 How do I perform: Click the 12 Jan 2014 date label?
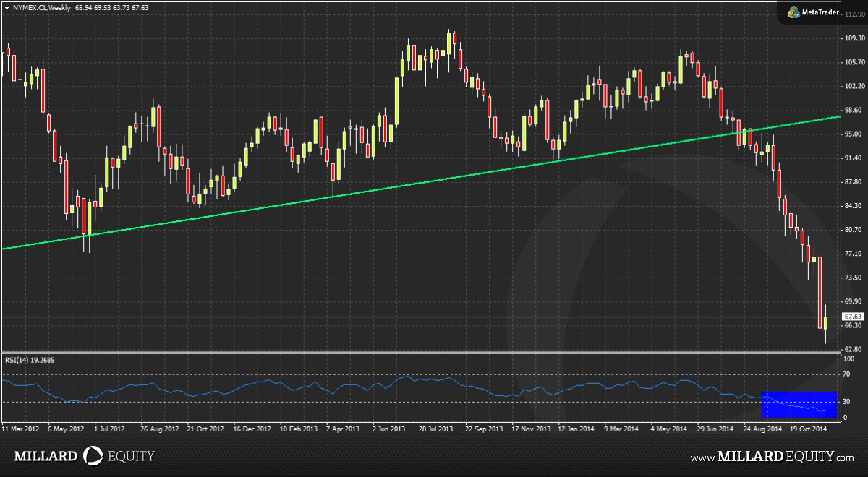click(576, 429)
